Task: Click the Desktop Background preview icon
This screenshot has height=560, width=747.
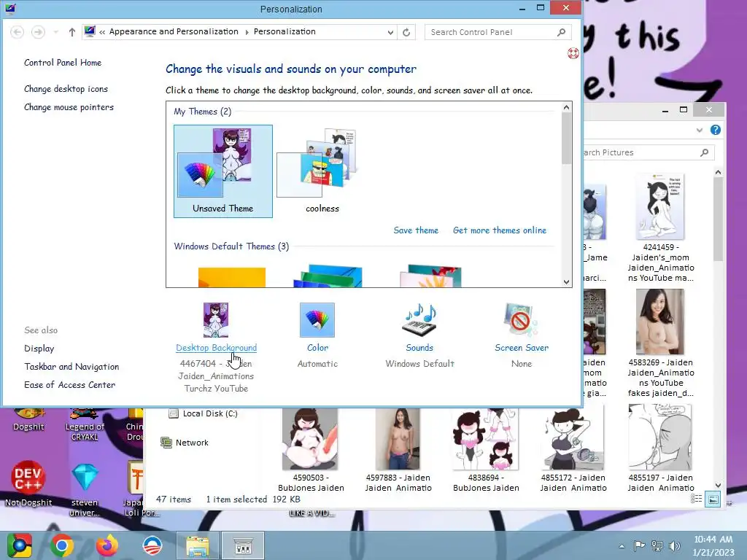Action: (216, 320)
